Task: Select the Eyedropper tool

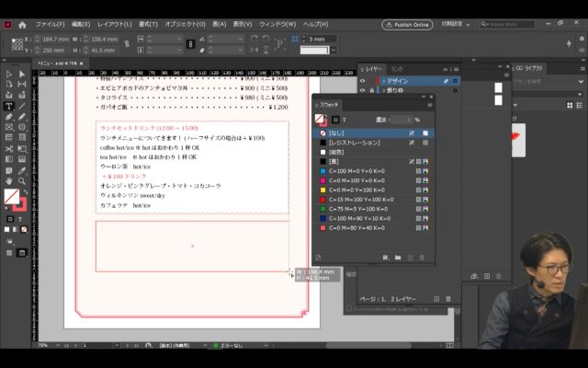Action: click(22, 171)
